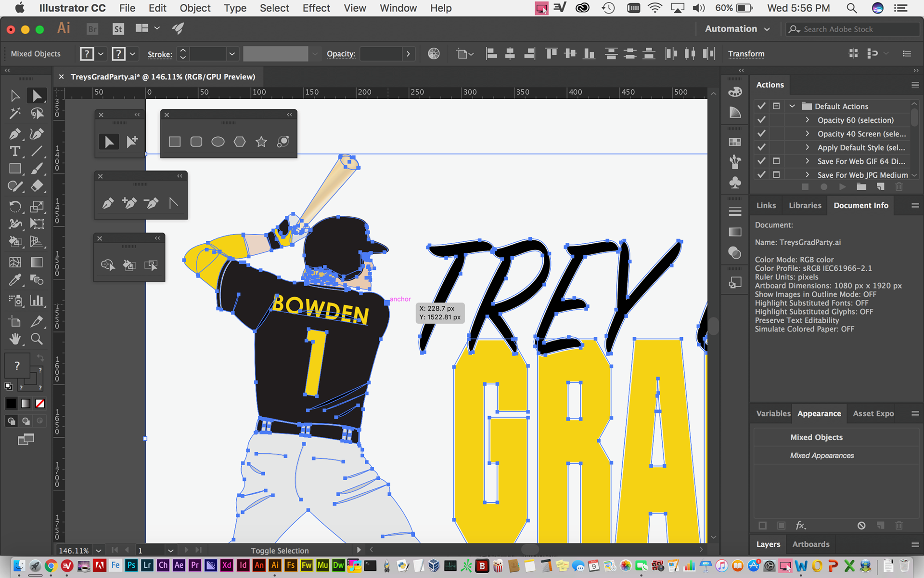Click the Gradient mode swatch
Screen dimensions: 924x578
(26, 404)
